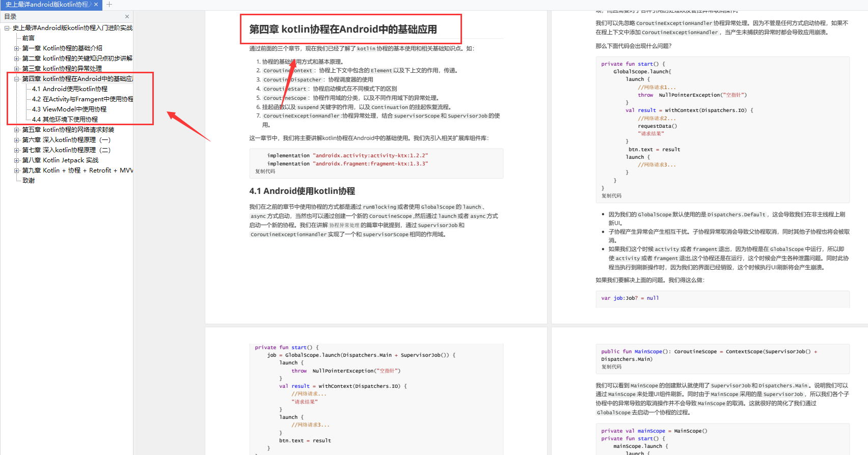Click the androidx.fragment:fragment-ktx:1.3.3 dependency string
The image size is (868, 455).
pyautogui.click(x=370, y=164)
